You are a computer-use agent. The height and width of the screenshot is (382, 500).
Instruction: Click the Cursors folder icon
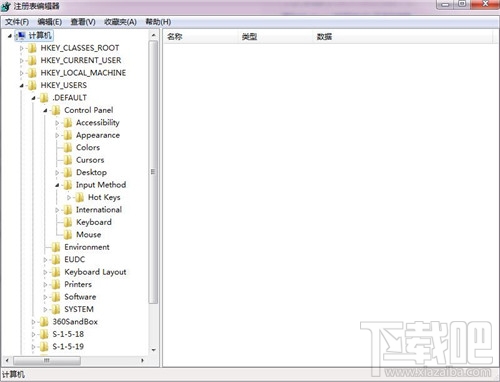[68, 160]
